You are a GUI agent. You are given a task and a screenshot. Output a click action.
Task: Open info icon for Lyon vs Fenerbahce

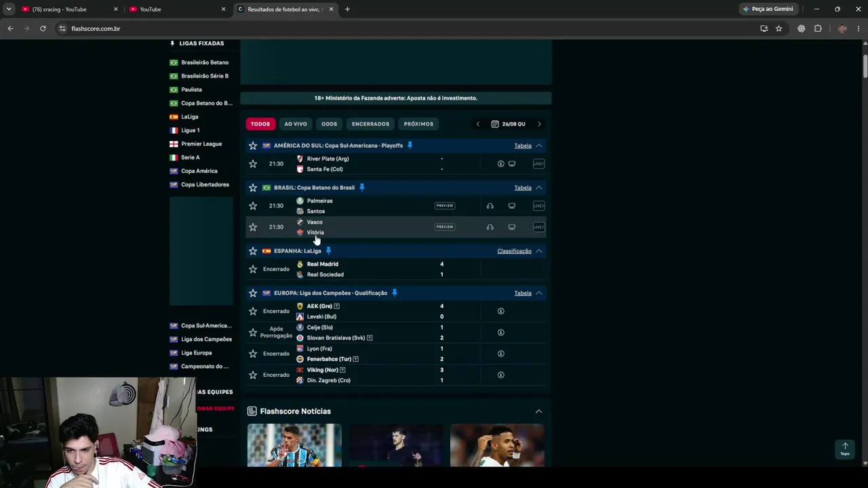[x=500, y=354]
